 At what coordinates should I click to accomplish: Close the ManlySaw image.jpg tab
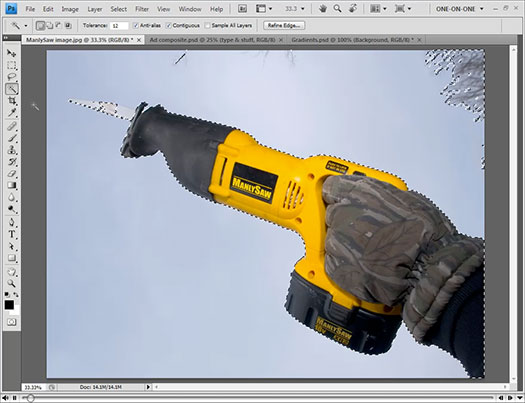139,40
